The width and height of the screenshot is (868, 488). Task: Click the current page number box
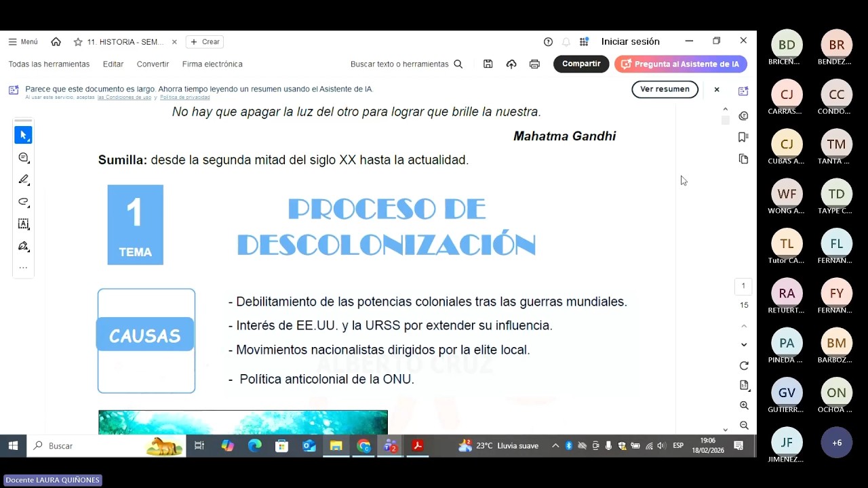point(743,286)
